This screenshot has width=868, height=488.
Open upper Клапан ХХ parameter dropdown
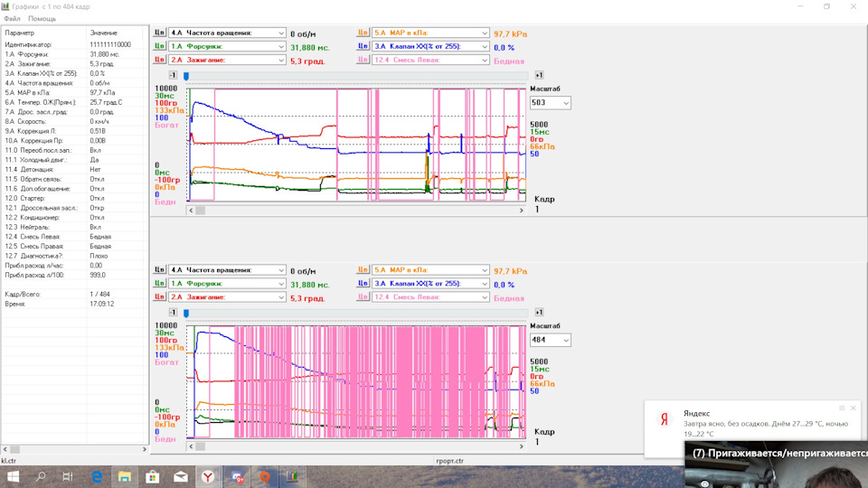tap(430, 46)
